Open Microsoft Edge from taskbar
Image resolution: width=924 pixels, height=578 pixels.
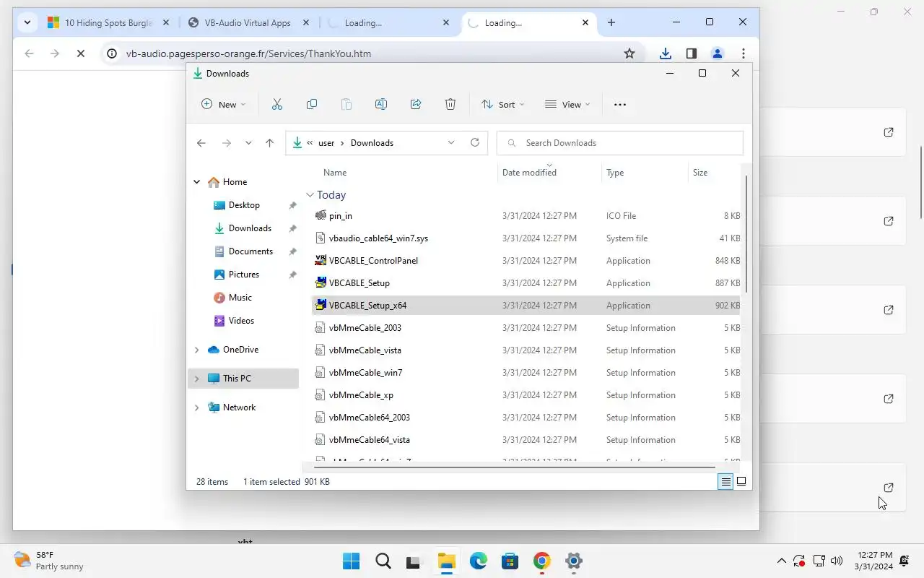click(x=479, y=561)
